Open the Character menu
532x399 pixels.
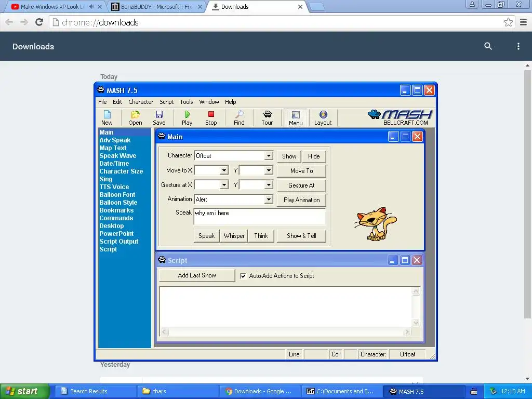tap(141, 102)
